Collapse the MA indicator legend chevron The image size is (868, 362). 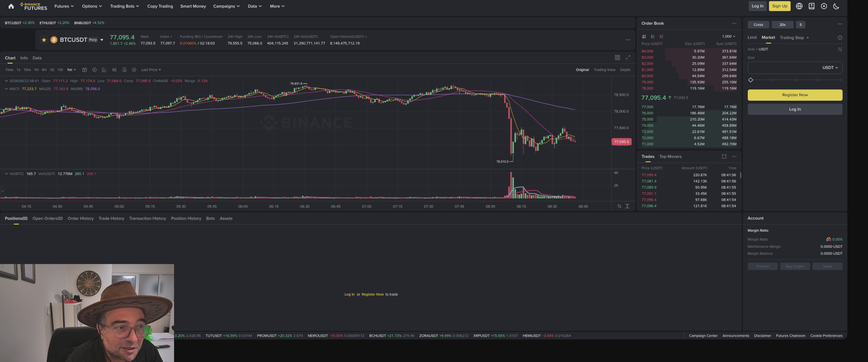6,89
